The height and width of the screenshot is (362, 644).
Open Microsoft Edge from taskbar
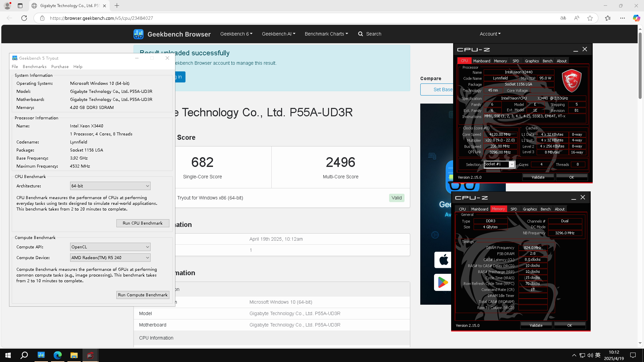[57, 355]
